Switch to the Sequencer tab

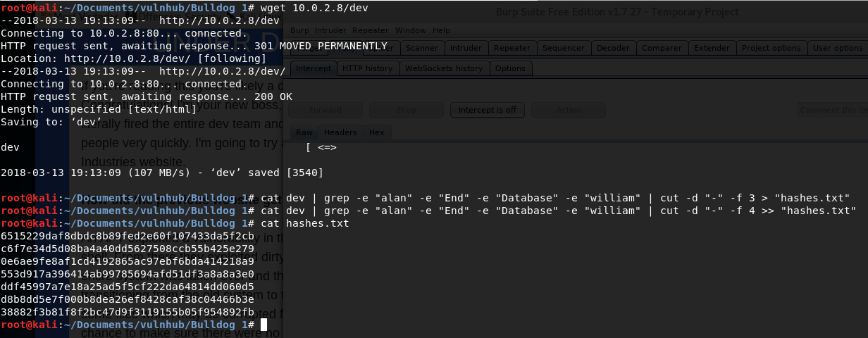click(x=564, y=48)
